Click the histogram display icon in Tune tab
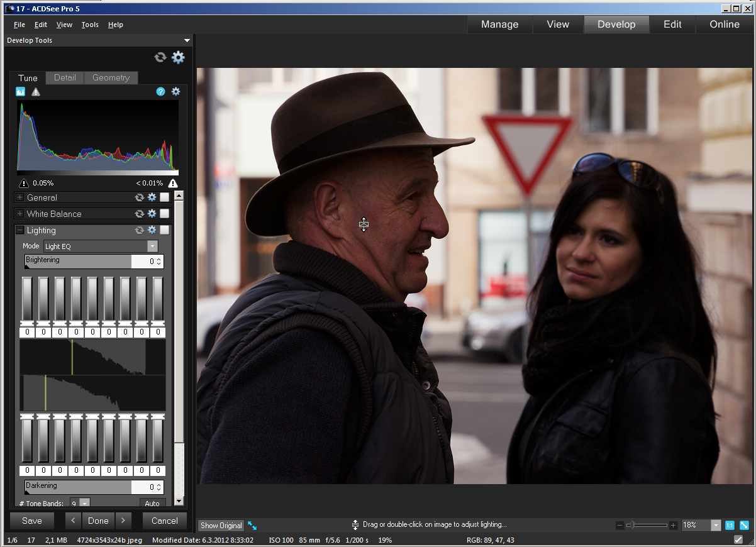 (19, 92)
